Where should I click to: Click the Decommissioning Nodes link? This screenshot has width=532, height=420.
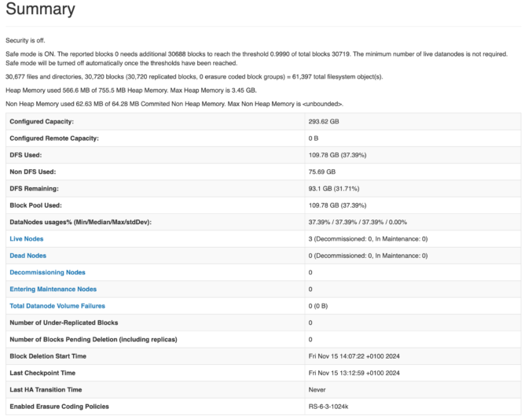point(47,272)
